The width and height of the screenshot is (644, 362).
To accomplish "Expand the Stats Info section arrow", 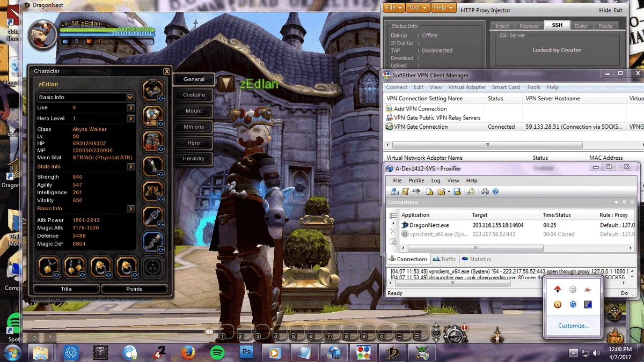I will click(x=130, y=167).
